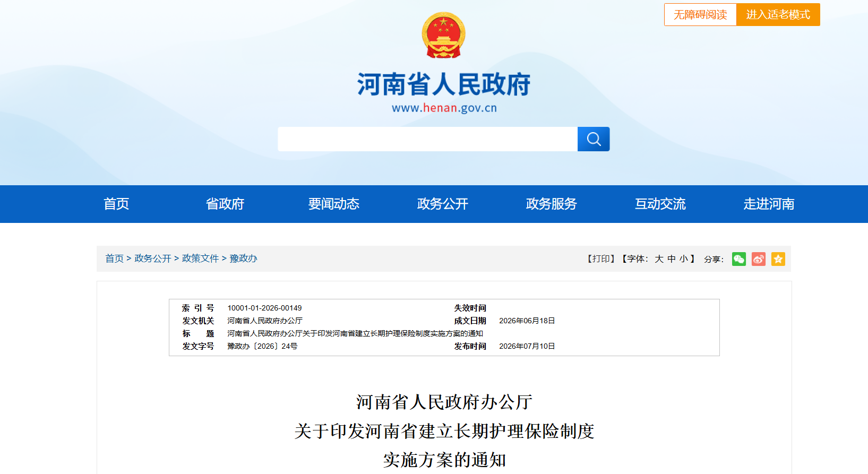This screenshot has height=474, width=868.
Task: Open 无障碍阅读 accessibility reading
Action: (x=700, y=14)
